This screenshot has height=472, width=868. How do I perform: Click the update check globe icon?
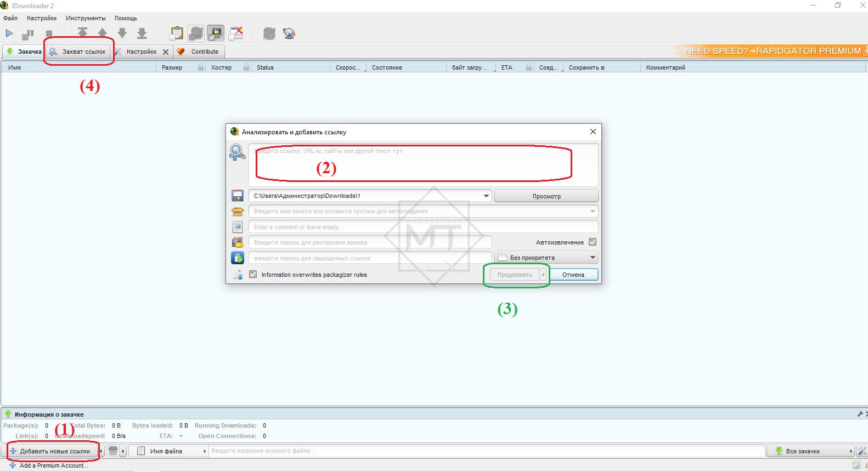289,33
